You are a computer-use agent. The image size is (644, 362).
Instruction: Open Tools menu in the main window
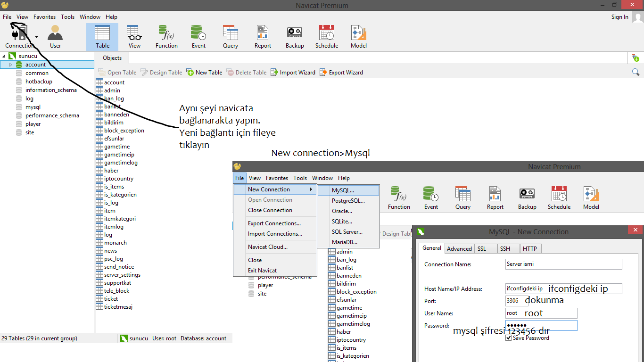tap(67, 17)
